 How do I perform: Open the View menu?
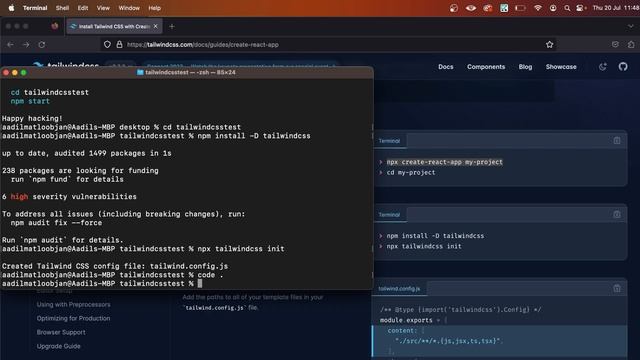click(103, 8)
